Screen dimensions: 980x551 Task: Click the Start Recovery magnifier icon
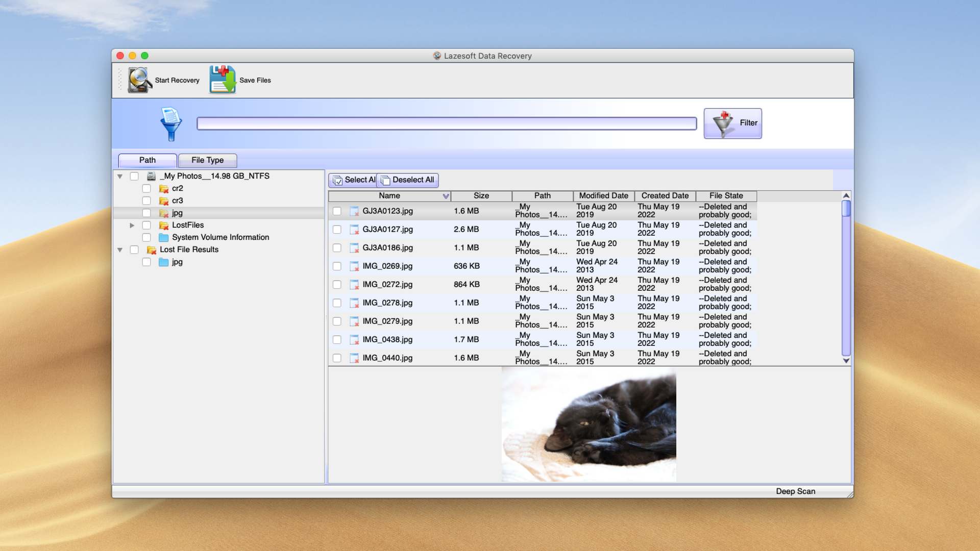(139, 80)
